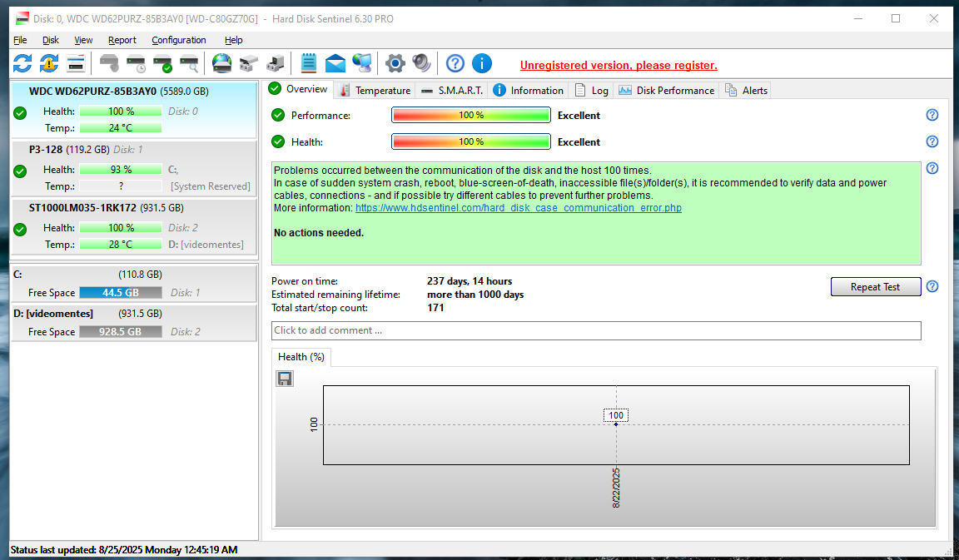Click the D: free space 928.5 GB bar

click(x=121, y=331)
